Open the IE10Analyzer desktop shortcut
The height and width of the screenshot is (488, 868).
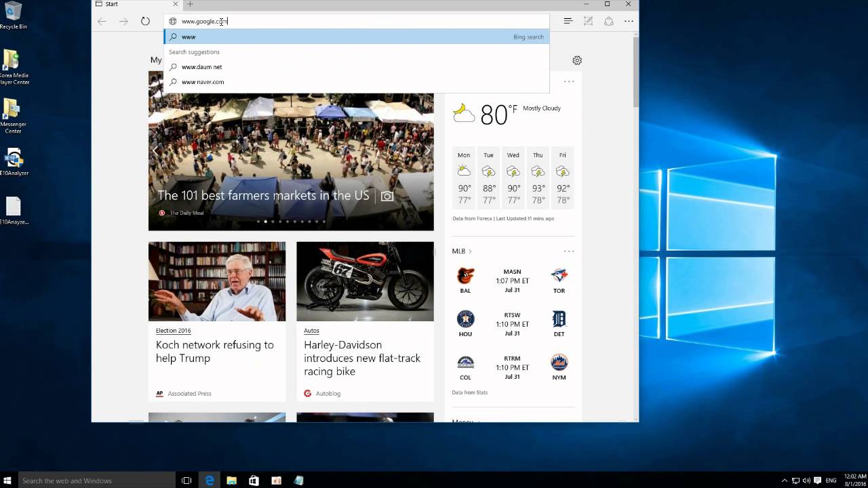click(13, 162)
